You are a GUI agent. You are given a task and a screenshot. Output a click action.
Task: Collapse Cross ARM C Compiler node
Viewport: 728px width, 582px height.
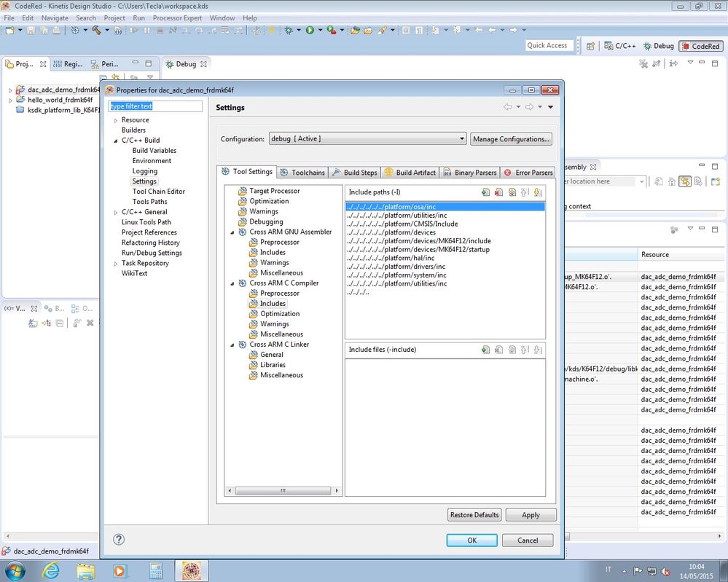pos(232,283)
